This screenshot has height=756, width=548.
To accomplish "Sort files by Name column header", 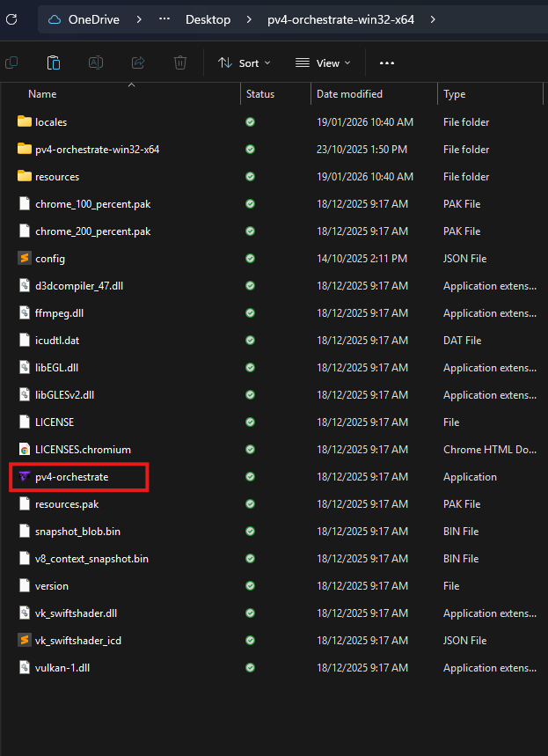I will tap(42, 94).
